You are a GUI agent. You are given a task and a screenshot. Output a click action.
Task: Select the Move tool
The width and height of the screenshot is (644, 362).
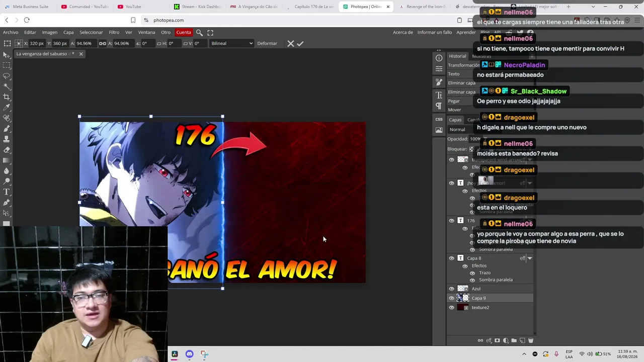click(x=7, y=55)
